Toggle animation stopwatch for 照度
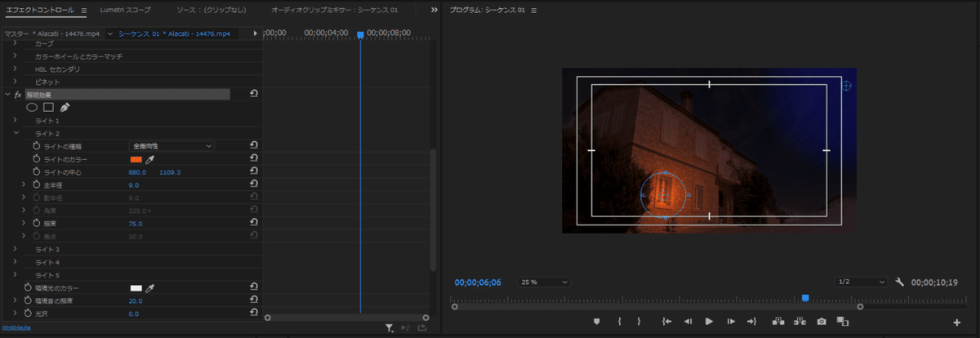This screenshot has width=980, height=338. click(36, 223)
